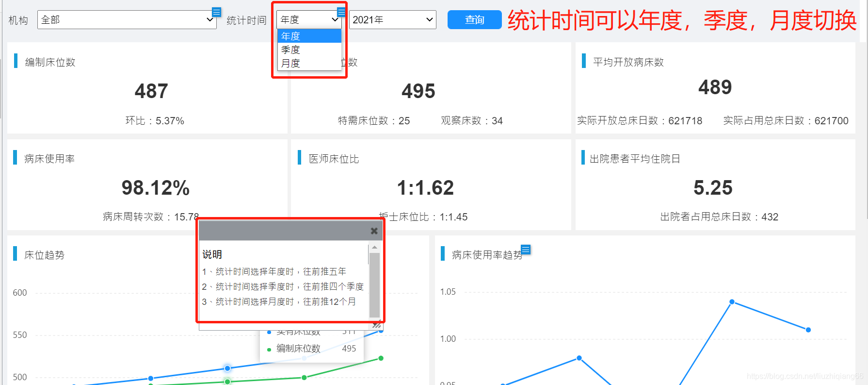Click the 病床使用率趋势 chart title

pos(487,255)
